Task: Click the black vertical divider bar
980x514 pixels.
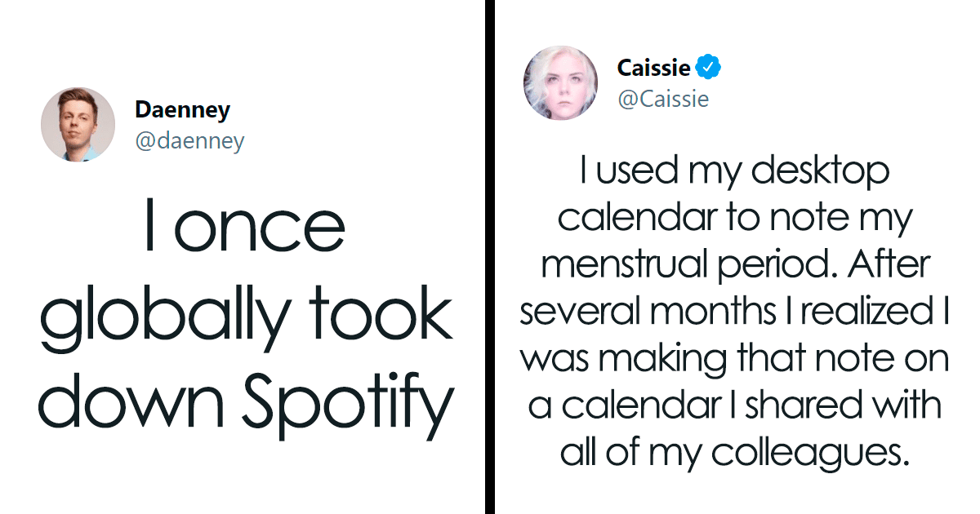Action: click(489, 257)
